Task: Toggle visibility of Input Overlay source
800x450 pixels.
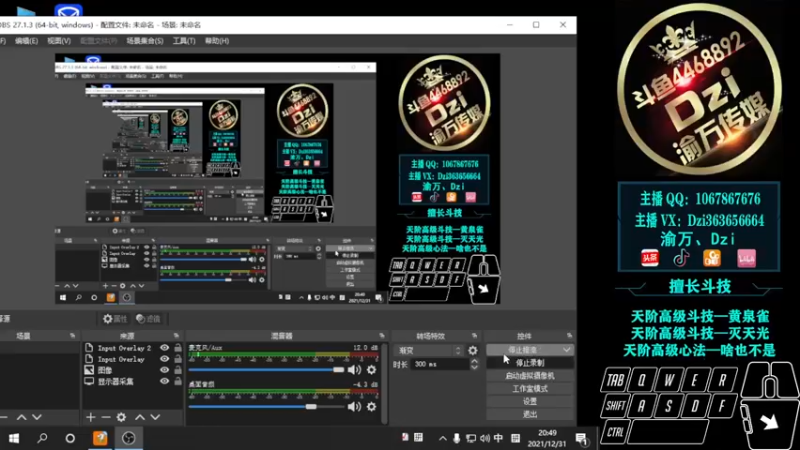Action: point(164,359)
